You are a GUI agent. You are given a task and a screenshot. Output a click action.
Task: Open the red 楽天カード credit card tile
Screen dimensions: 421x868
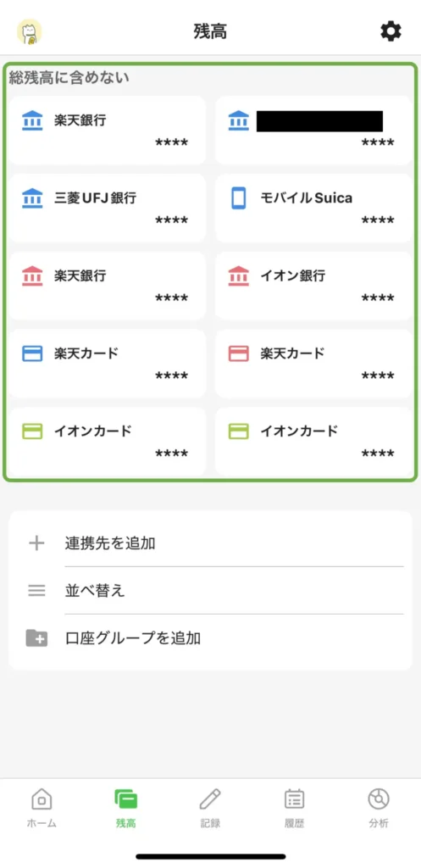[313, 364]
